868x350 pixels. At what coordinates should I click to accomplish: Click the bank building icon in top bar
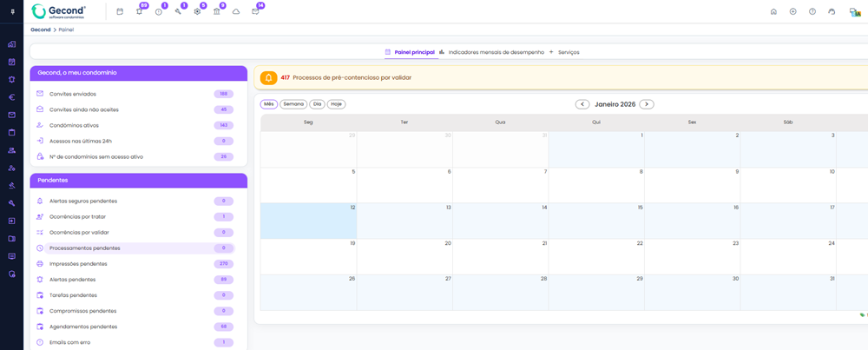point(216,11)
